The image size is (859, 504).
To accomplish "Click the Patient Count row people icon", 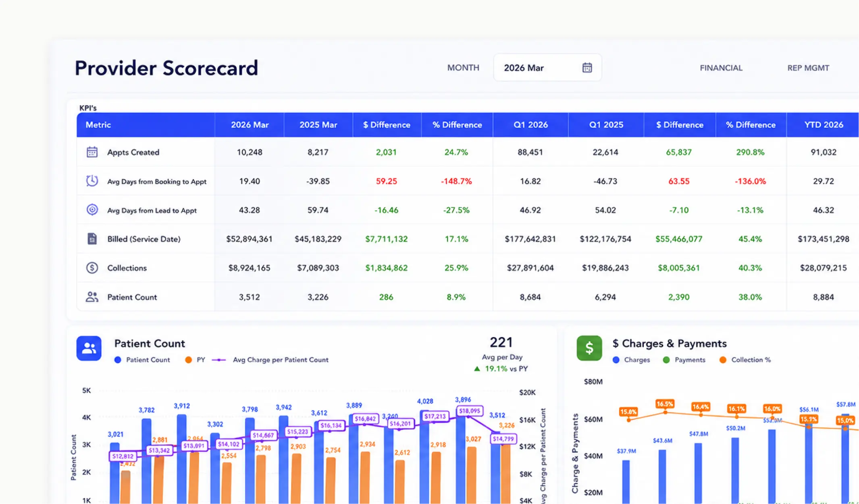I will (92, 297).
